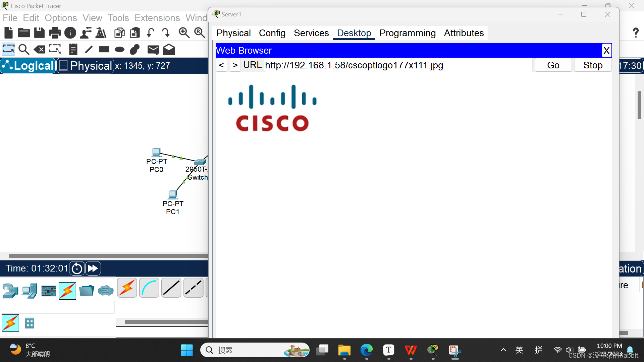
Task: Click the PC0 device on workspace
Action: [x=156, y=153]
